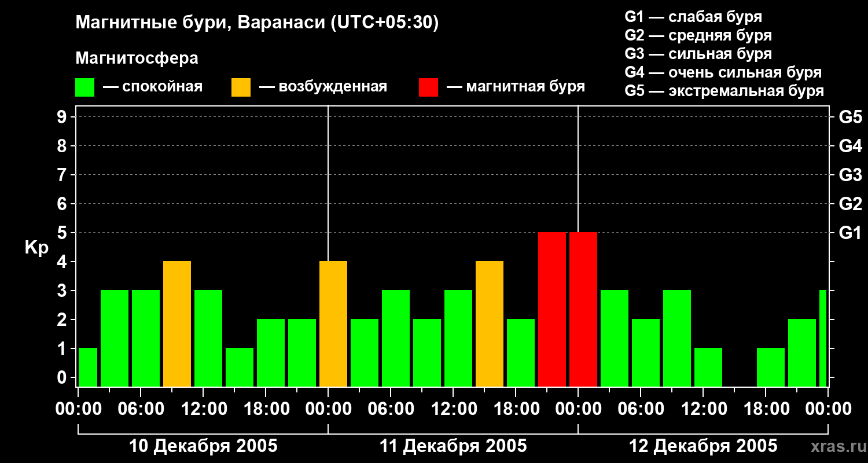Click the '— магнитная буря' legend label
The height and width of the screenshot is (463, 868).
(x=516, y=87)
